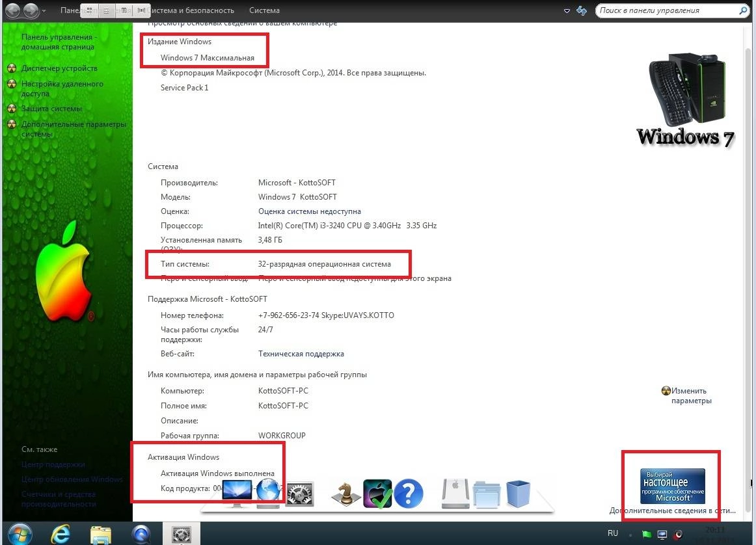
Task: Open Apple hard drive icon in dock
Action: (x=455, y=493)
